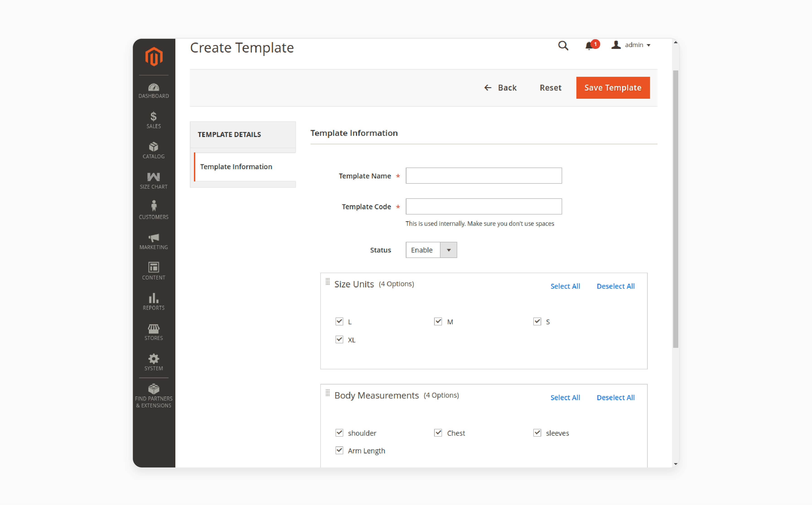812x505 pixels.
Task: Click Deselect All for Size Units
Action: click(616, 286)
